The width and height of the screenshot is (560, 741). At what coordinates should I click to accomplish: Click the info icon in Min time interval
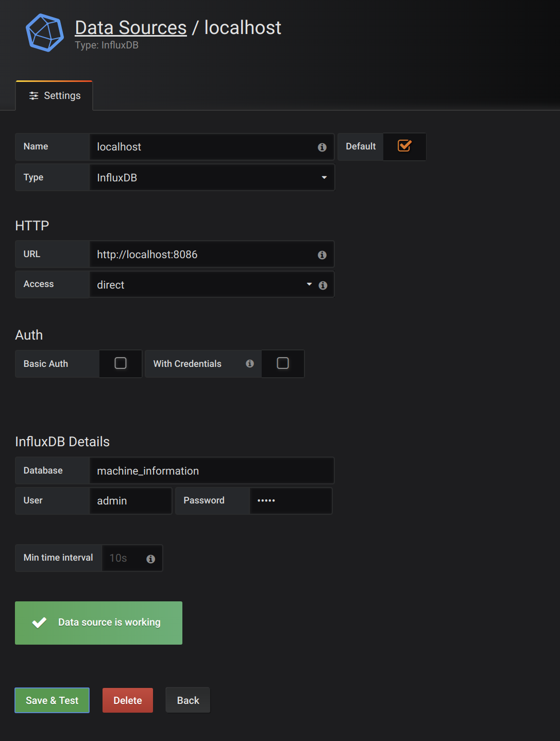point(151,559)
